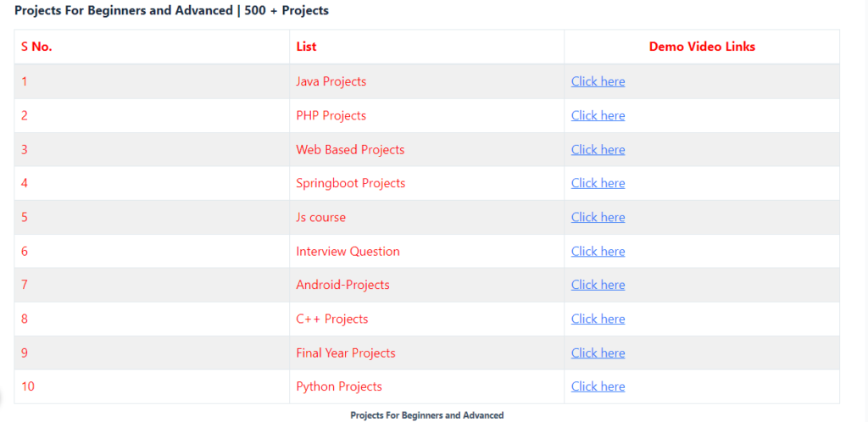Select the 'Python Projects' cell
868x422 pixels.
[x=427, y=386]
